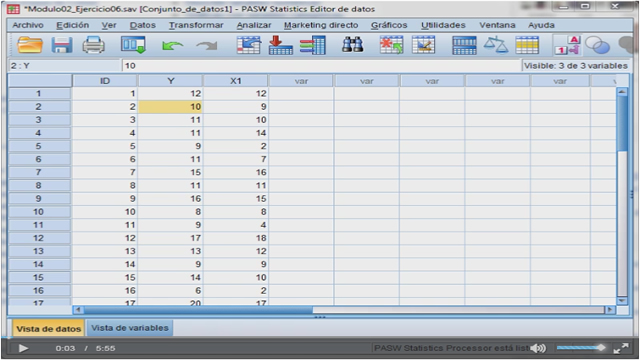Open the Transformar menu
The height and width of the screenshot is (360, 640).
[196, 25]
